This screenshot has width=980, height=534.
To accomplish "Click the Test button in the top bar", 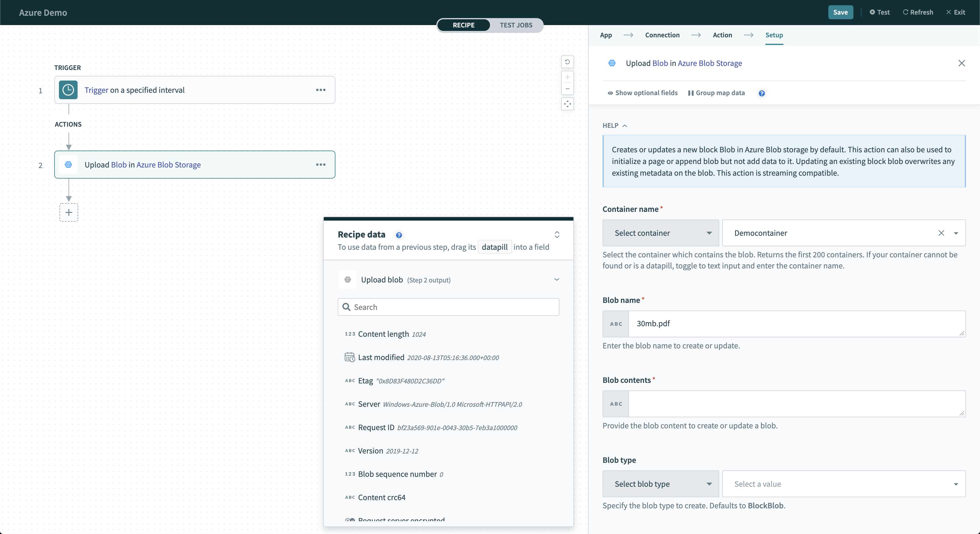I will pyautogui.click(x=880, y=12).
